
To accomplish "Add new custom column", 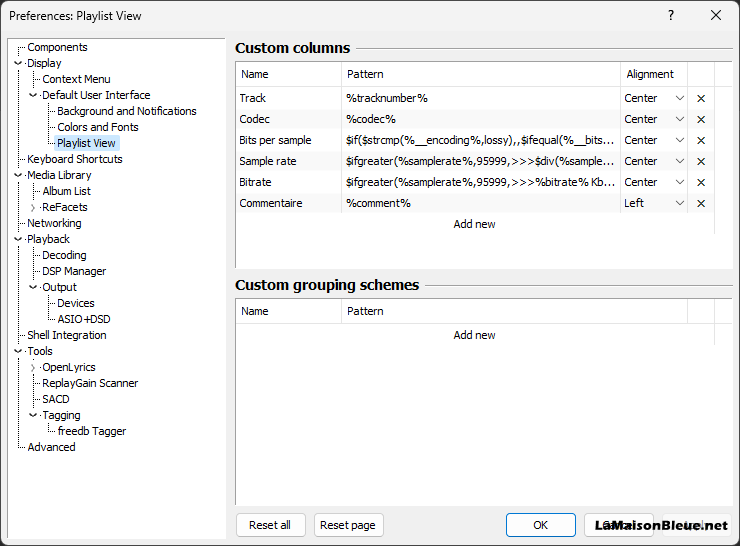I will 474,224.
